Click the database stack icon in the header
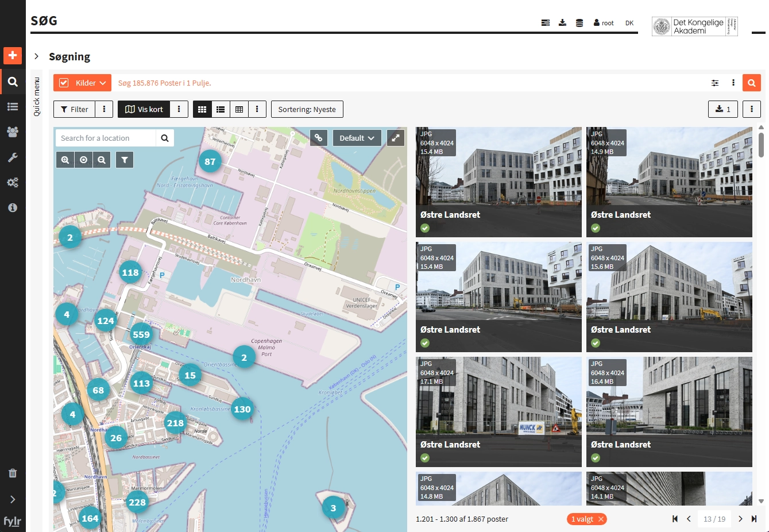The width and height of the screenshot is (769, 532). tap(579, 23)
